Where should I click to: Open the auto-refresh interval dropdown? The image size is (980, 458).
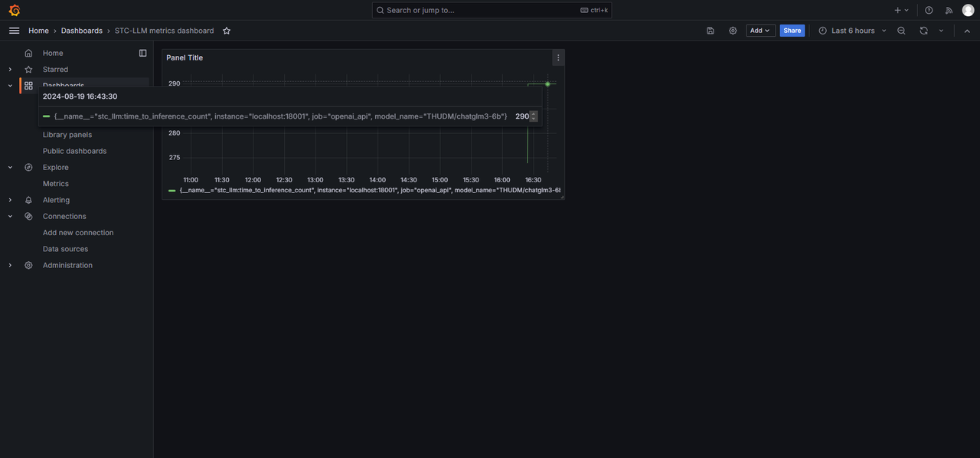[941, 31]
